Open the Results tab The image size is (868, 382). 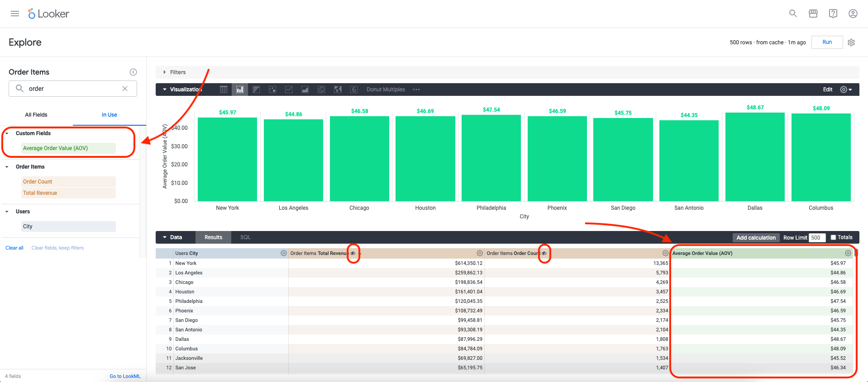(x=213, y=237)
